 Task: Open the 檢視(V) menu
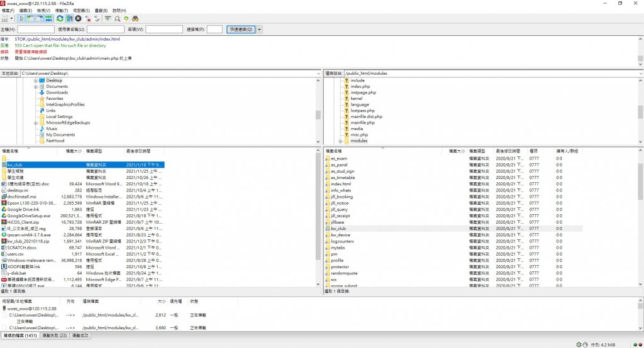point(43,10)
